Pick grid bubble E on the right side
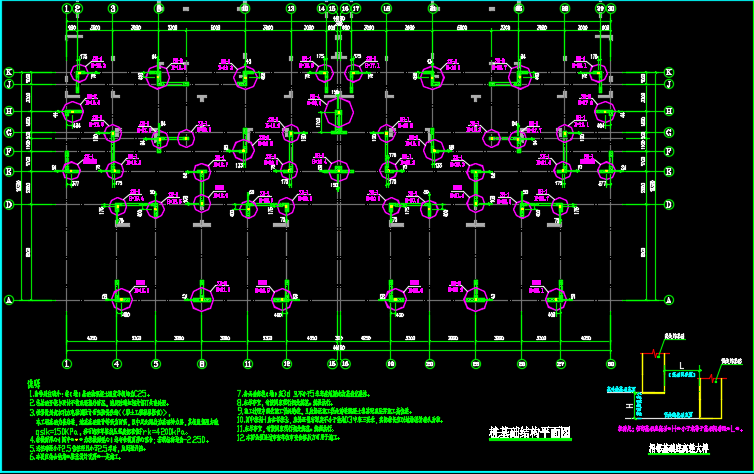Viewport: 754px width, 474px height. click(668, 171)
